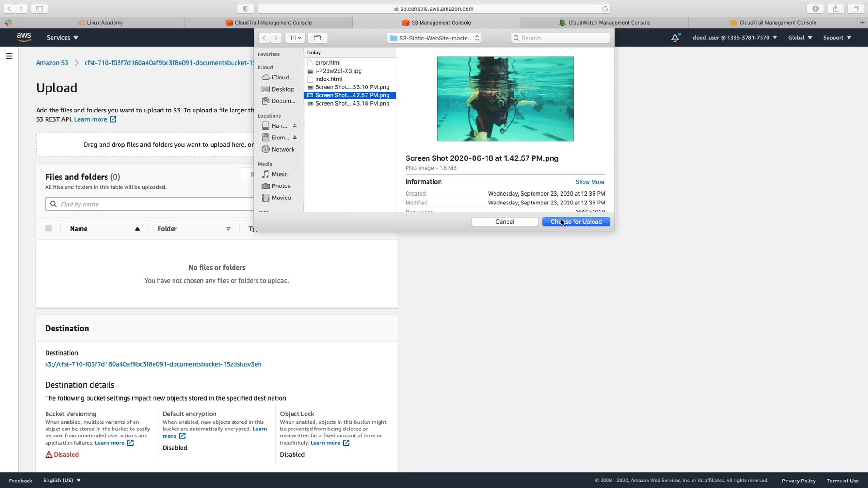Open the AWS notifications bell
The width and height of the screenshot is (868, 488).
coord(675,38)
